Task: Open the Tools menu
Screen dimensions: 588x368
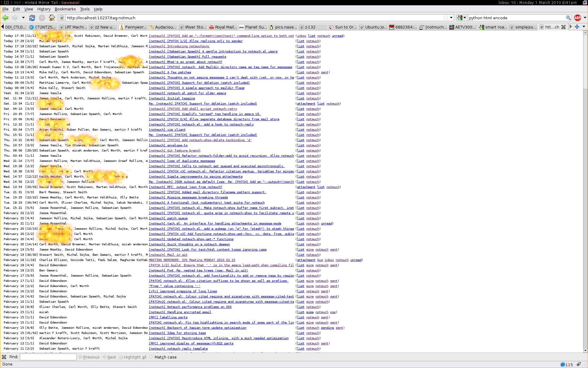Action: (x=85, y=9)
